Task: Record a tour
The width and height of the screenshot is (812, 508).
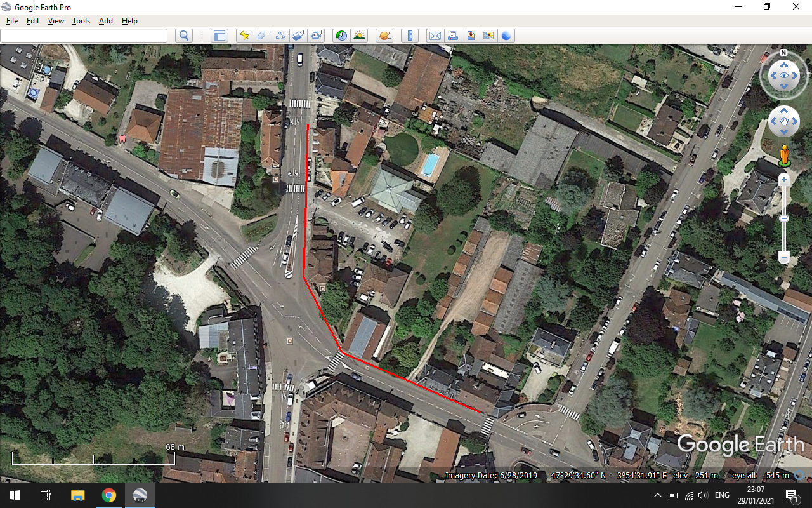Action: click(316, 36)
